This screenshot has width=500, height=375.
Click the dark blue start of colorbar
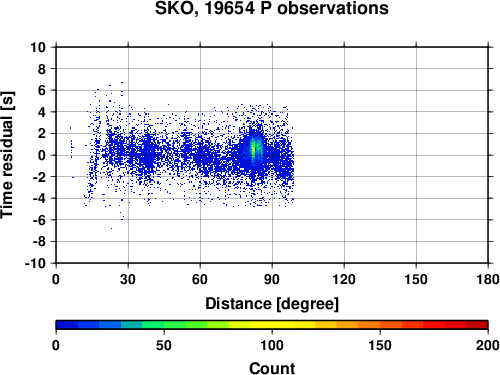point(67,324)
